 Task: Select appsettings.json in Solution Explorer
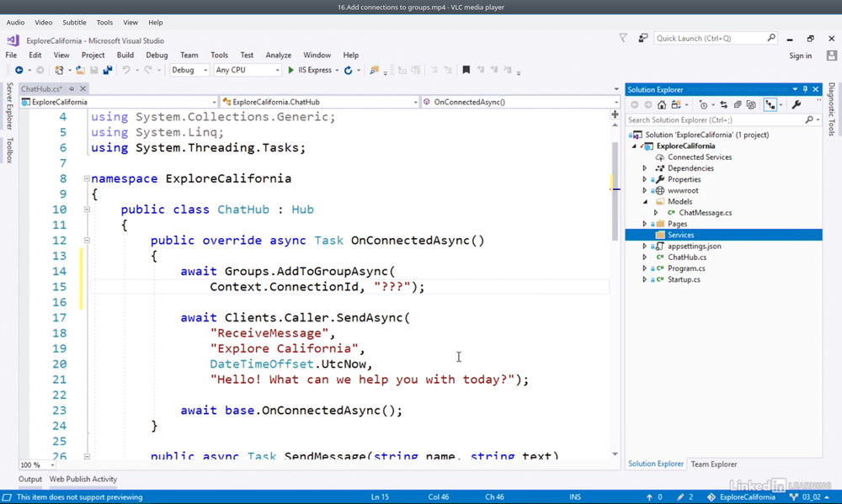(x=694, y=247)
